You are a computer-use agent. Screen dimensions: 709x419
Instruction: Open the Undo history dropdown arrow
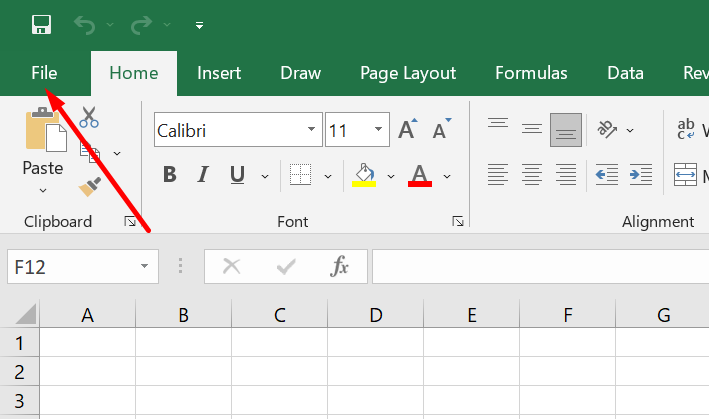pos(110,25)
